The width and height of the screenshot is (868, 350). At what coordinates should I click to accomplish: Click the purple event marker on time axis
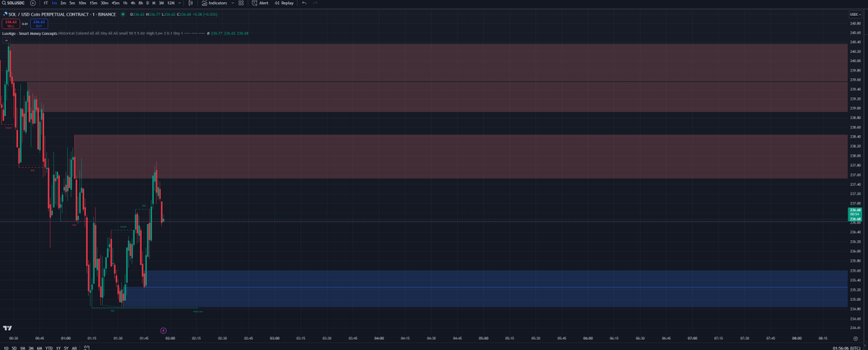[x=163, y=330]
